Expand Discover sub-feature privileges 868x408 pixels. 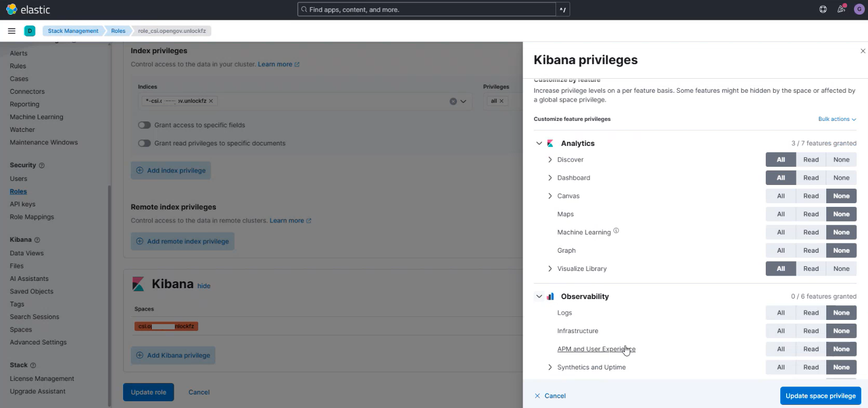[x=550, y=159]
